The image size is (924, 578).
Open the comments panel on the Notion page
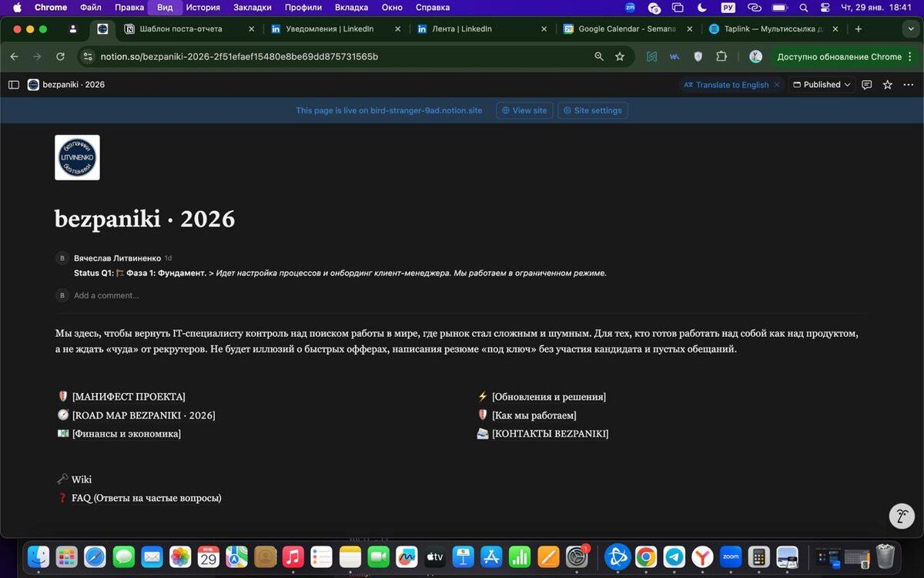867,85
